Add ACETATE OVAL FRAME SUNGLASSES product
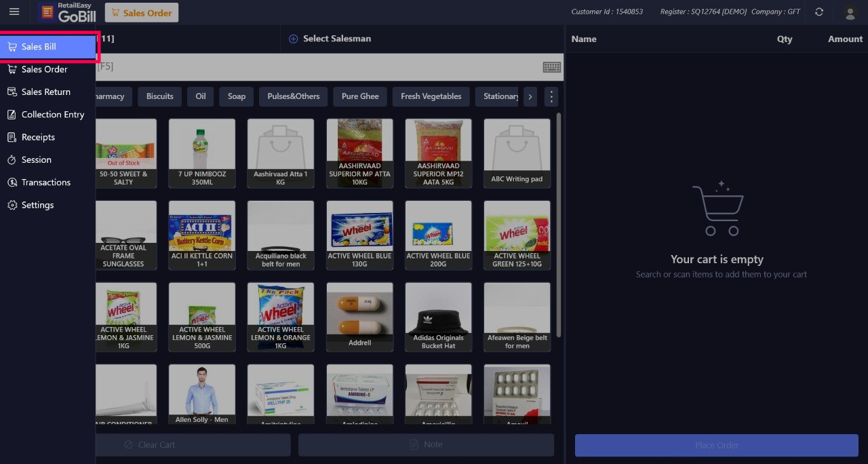868x464 pixels. click(x=126, y=235)
